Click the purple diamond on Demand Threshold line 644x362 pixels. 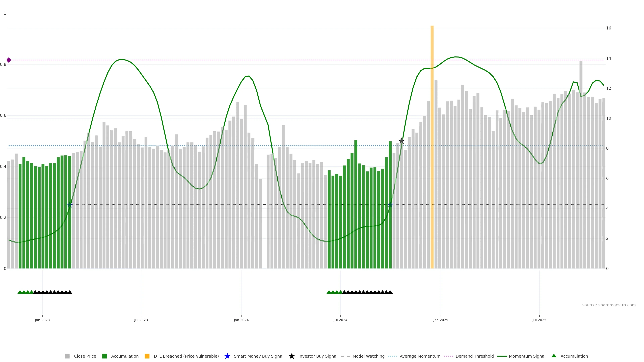click(x=9, y=60)
